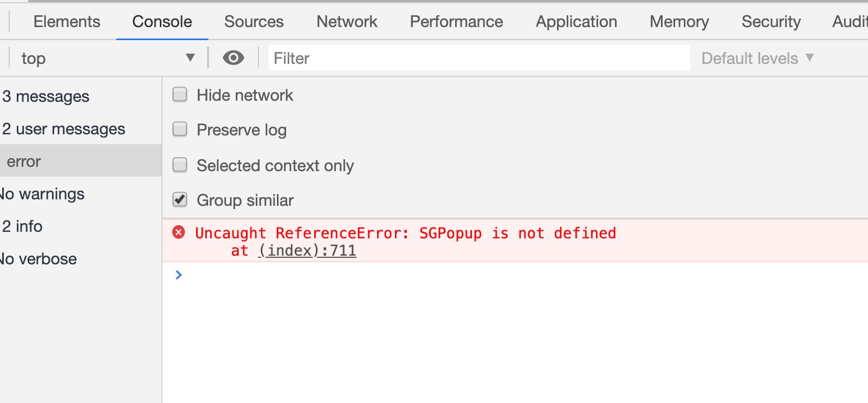Click into the Filter input field
The image size is (868, 403).
tap(480, 58)
